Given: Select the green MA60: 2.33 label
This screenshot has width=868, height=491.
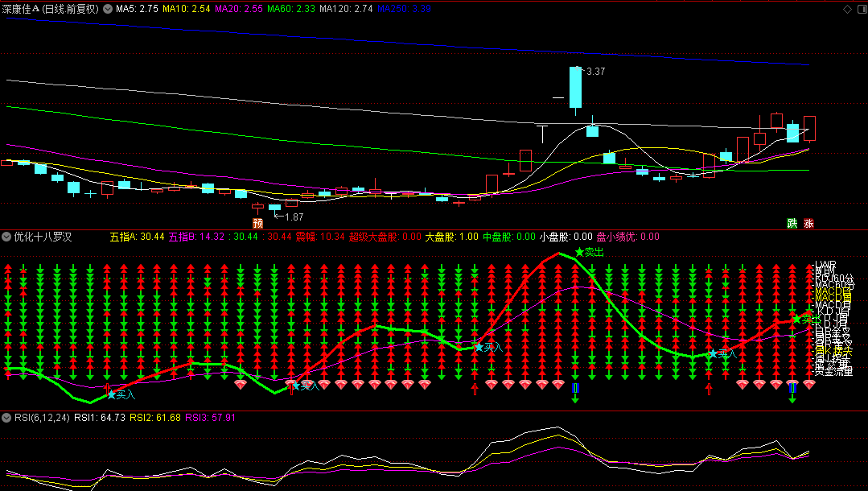Looking at the screenshot, I should (291, 9).
